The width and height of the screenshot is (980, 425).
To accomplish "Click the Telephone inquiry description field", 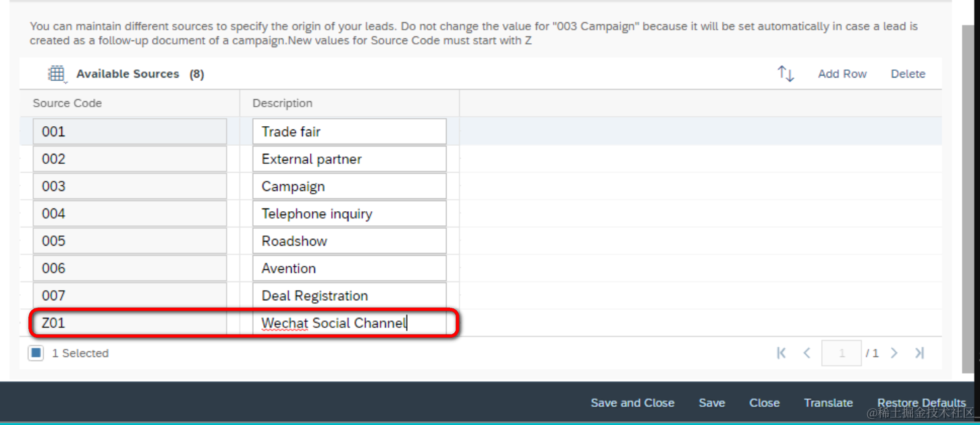I will pos(350,214).
